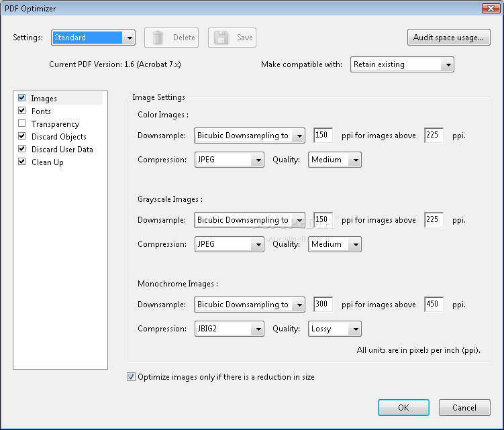Click Color Images 150 ppi field
Screen dimensions: 504x430
(323, 135)
